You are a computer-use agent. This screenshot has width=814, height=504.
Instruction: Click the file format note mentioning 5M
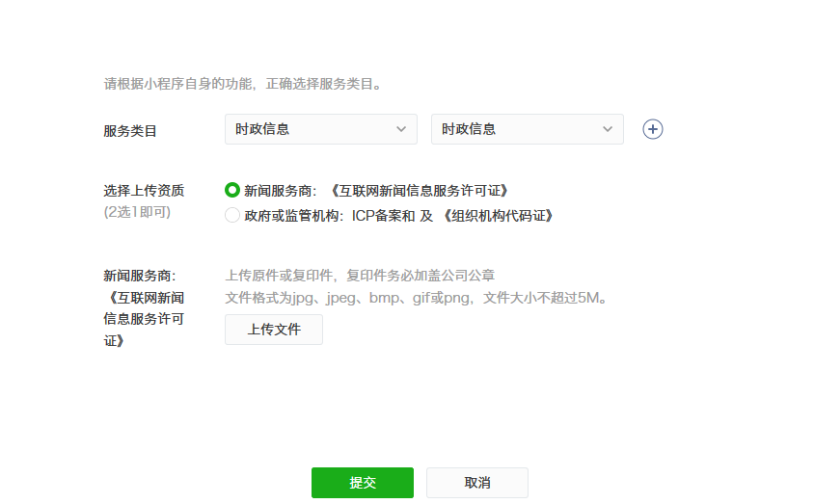(417, 298)
